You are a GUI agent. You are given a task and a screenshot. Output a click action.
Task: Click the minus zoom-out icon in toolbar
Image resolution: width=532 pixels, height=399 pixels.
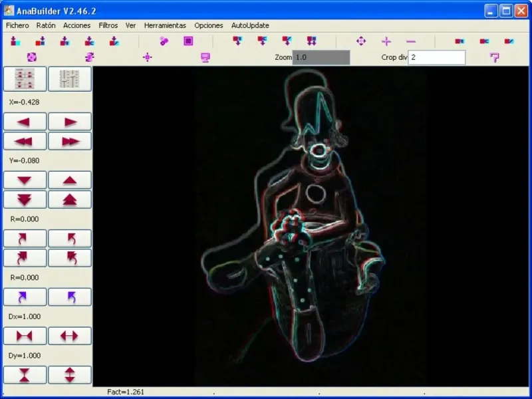(411, 41)
